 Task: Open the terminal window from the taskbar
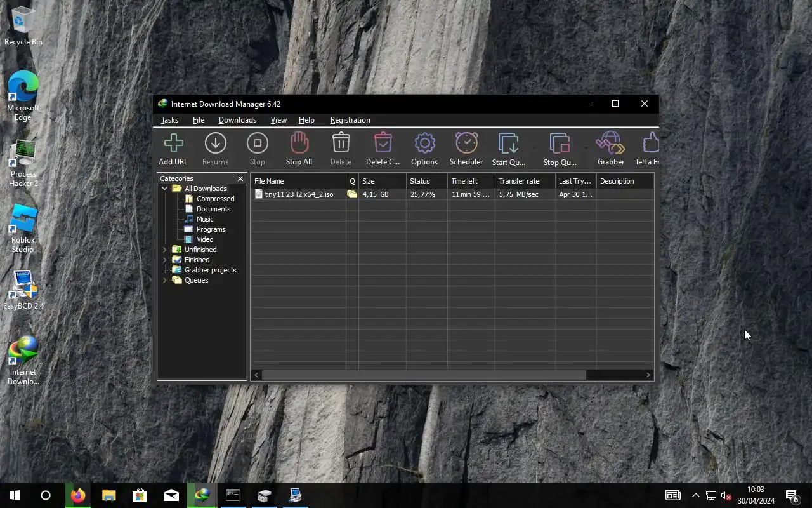point(233,495)
